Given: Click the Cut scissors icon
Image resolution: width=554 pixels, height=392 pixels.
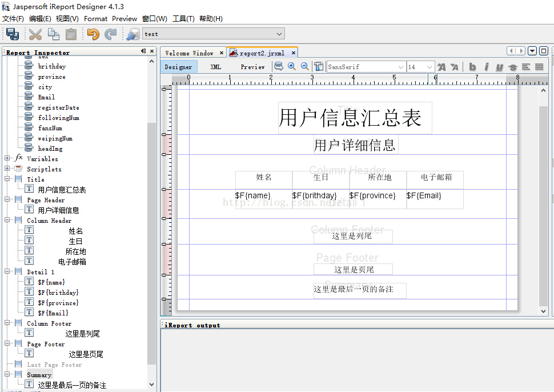Looking at the screenshot, I should click(x=35, y=34).
